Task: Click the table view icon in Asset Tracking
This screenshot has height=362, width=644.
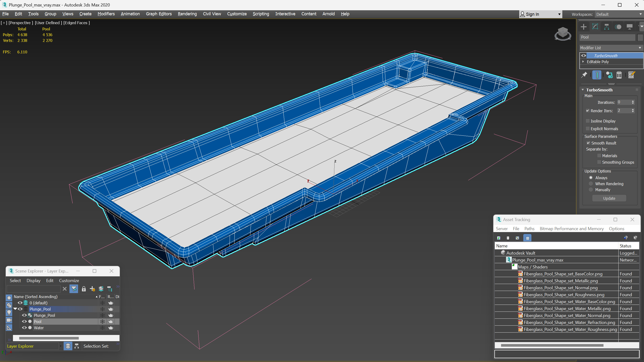Action: pos(528,238)
